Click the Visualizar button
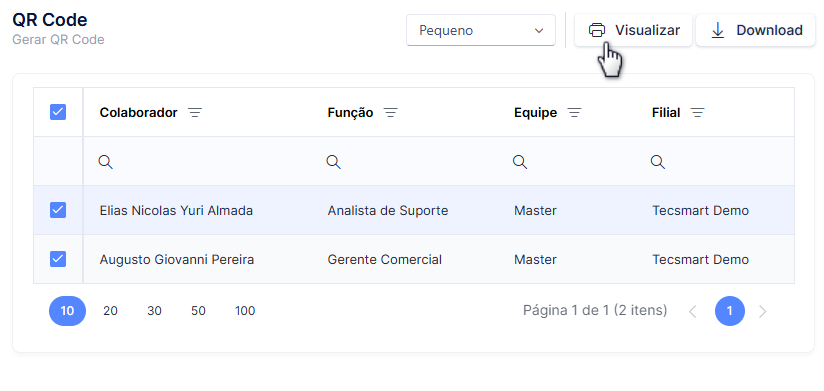The height and width of the screenshot is (391, 824). coord(633,30)
